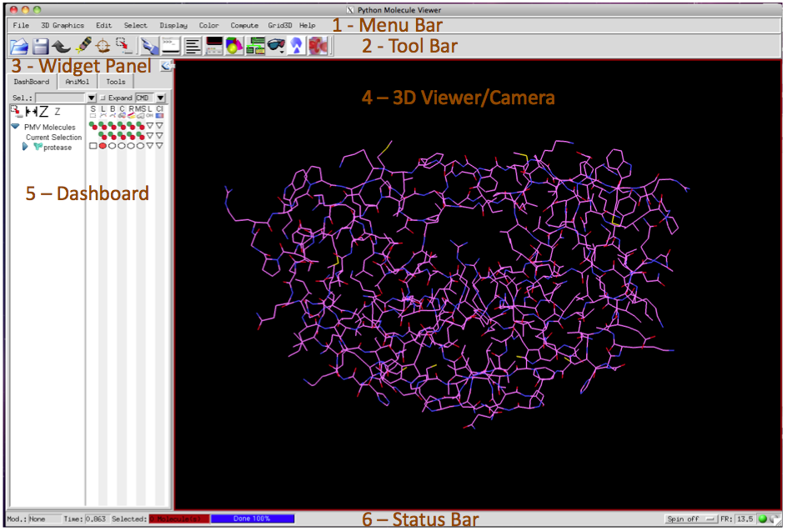Click the large Z icon in the dashboard
The width and height of the screenshot is (787, 532).
44,112
